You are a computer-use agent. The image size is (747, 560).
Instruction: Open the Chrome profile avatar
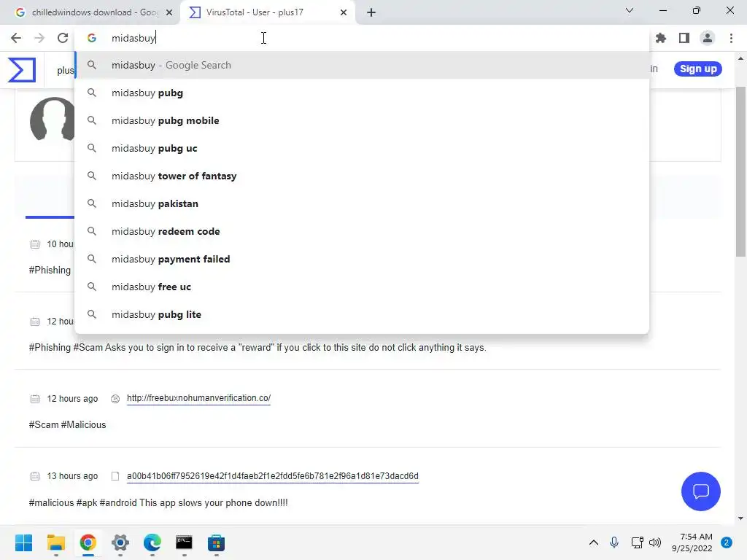click(708, 38)
